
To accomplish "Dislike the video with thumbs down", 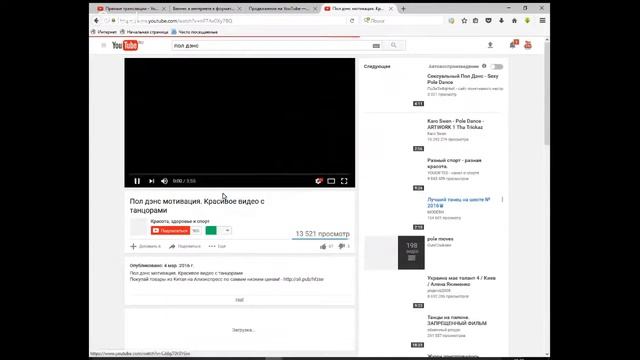I will coord(342,246).
